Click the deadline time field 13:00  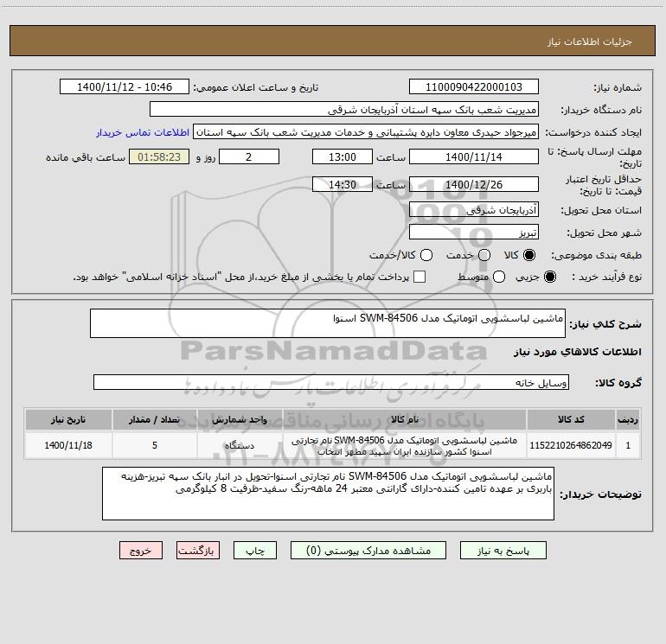coord(343,156)
